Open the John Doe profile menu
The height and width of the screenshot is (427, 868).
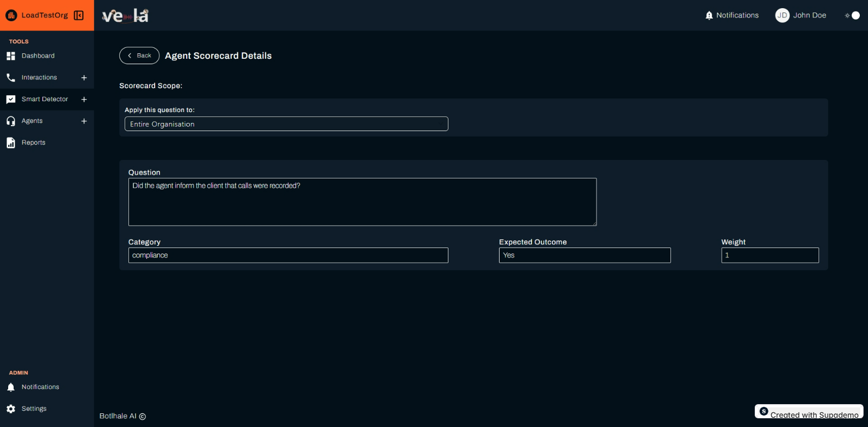point(801,15)
